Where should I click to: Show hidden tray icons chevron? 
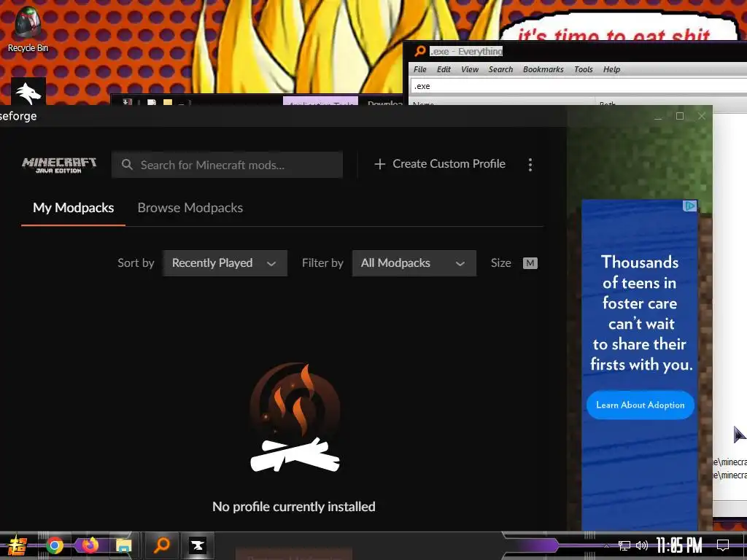click(x=606, y=545)
